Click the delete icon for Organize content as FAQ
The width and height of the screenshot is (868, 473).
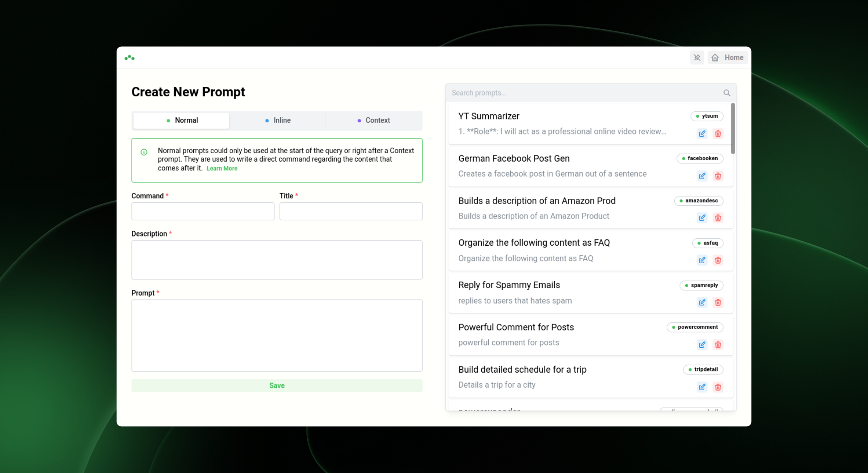tap(718, 260)
